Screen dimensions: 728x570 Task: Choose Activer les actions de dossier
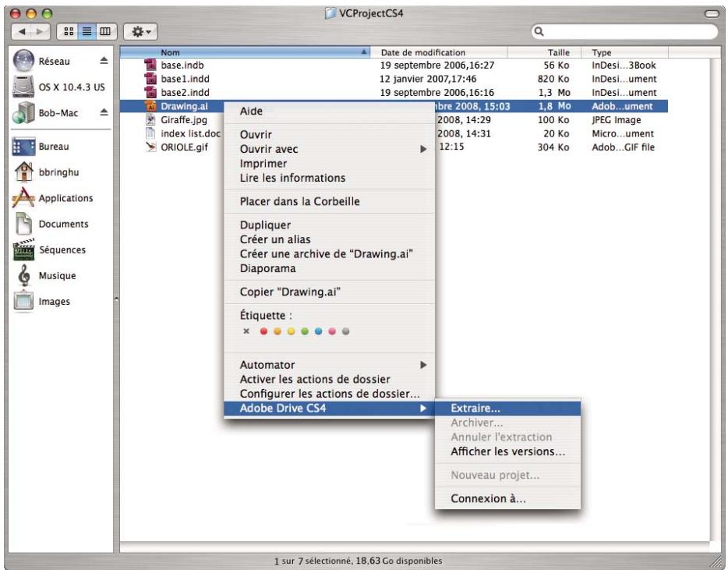click(329, 380)
